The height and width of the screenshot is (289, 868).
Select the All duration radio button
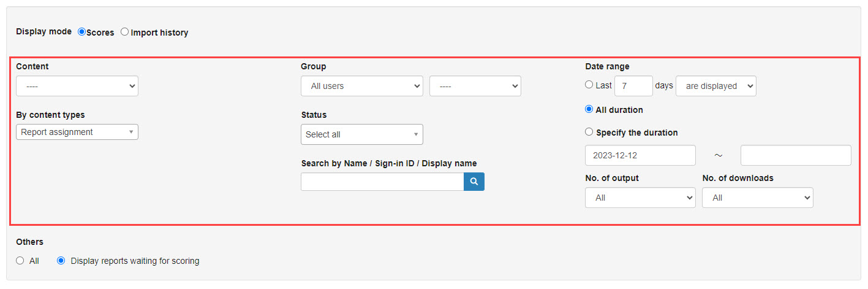589,109
